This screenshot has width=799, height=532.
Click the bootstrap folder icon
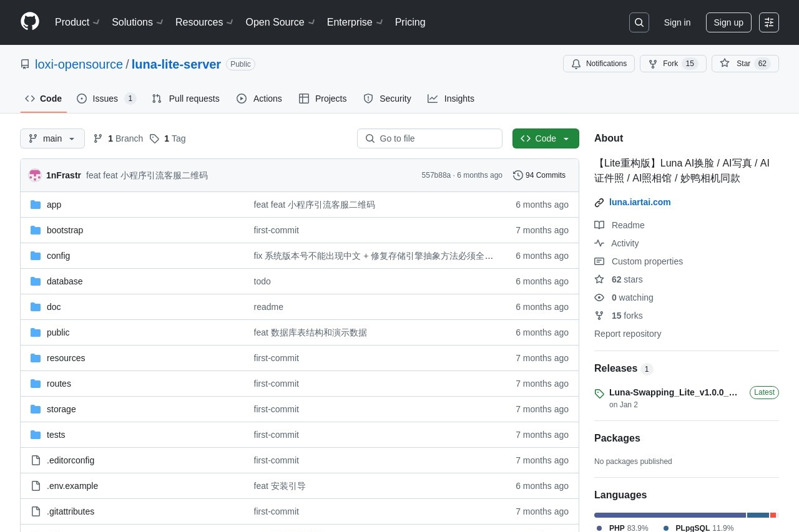coord(36,230)
